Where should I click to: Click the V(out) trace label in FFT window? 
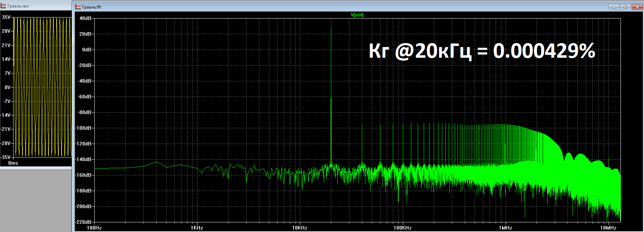tap(357, 15)
